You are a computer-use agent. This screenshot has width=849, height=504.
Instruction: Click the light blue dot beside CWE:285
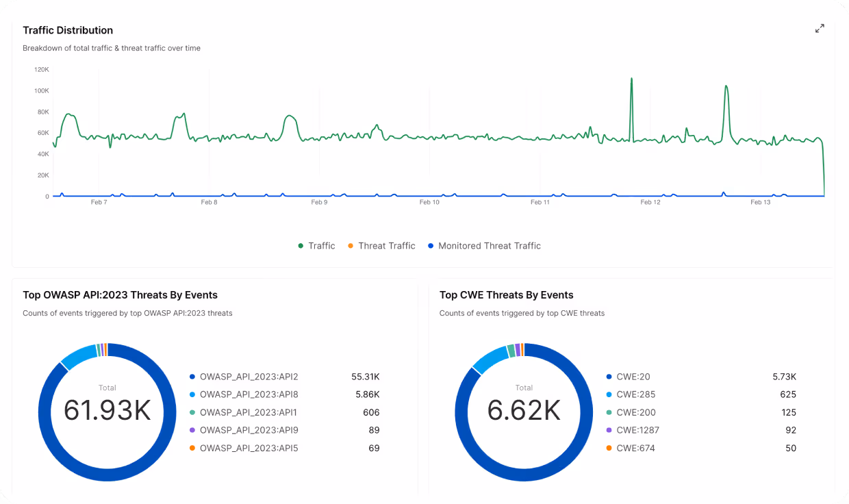pyautogui.click(x=609, y=394)
